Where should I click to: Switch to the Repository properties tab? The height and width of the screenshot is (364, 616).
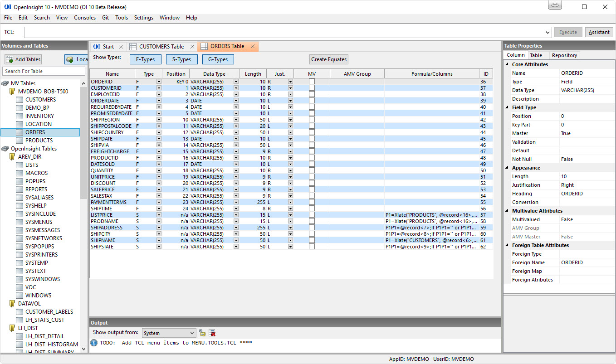(x=564, y=55)
